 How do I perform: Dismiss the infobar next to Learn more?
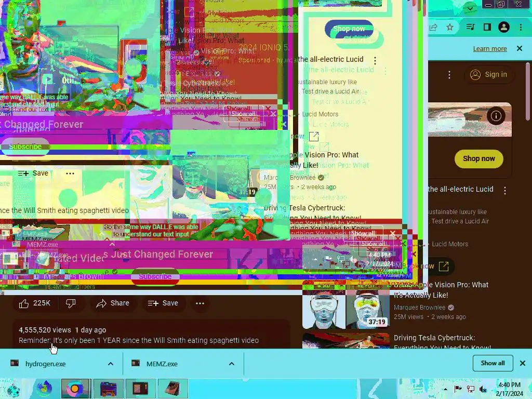click(520, 48)
